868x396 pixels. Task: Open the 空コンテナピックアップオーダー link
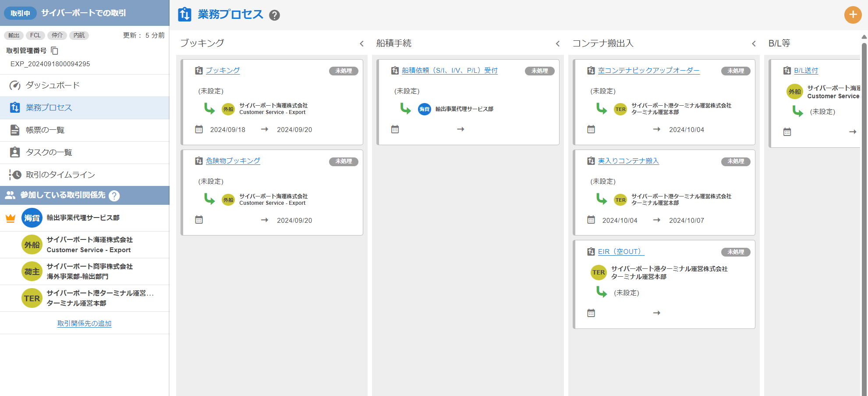(648, 70)
